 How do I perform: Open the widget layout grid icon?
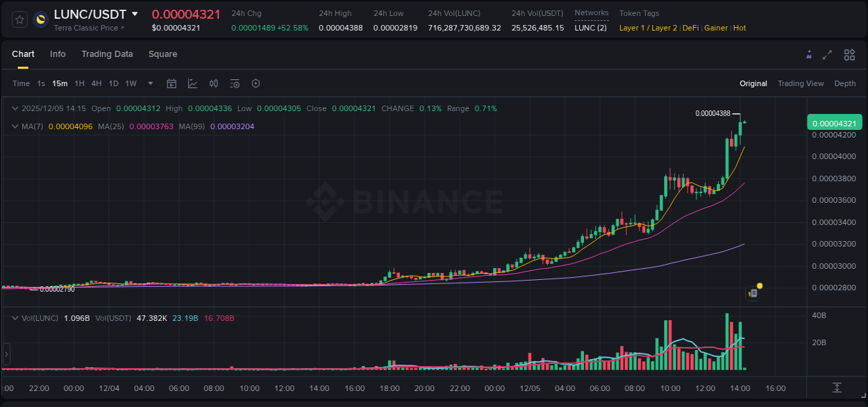tap(849, 54)
